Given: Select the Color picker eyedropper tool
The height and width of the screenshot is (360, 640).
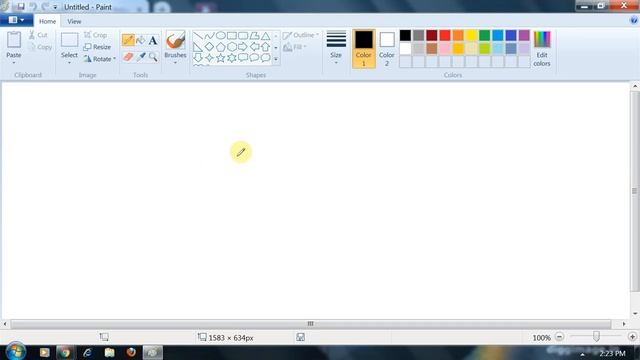Looking at the screenshot, I should click(140, 57).
